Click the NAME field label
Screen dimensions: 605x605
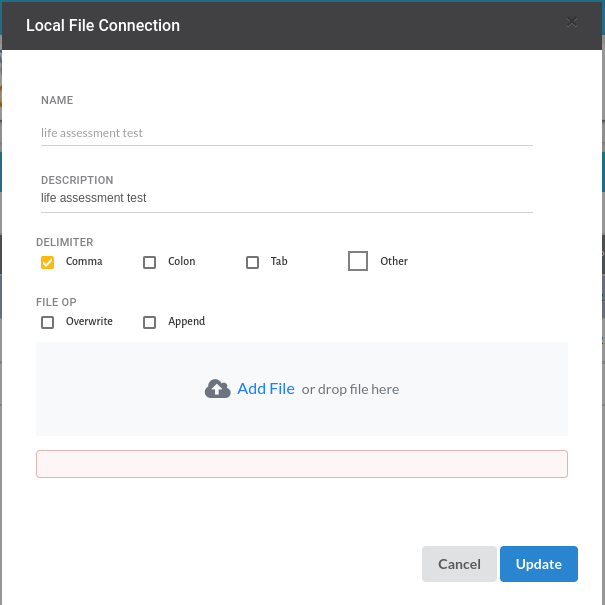57,100
